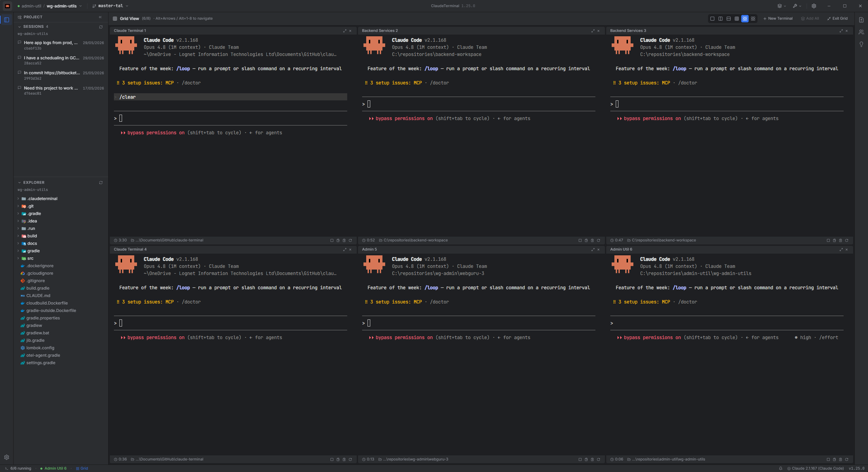Switch to single-pane layout
Screen dimensions: 868x472
point(712,19)
